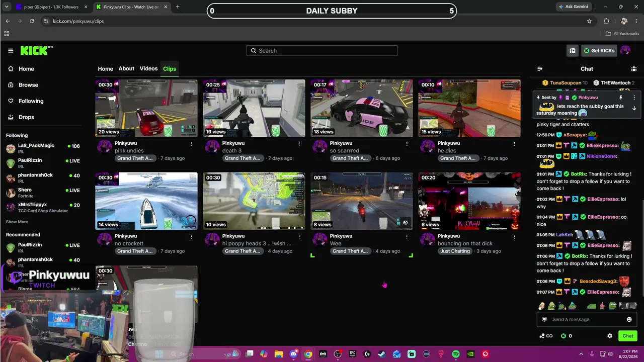Open Steam from the taskbar
The image size is (644, 362).
tap(382, 354)
